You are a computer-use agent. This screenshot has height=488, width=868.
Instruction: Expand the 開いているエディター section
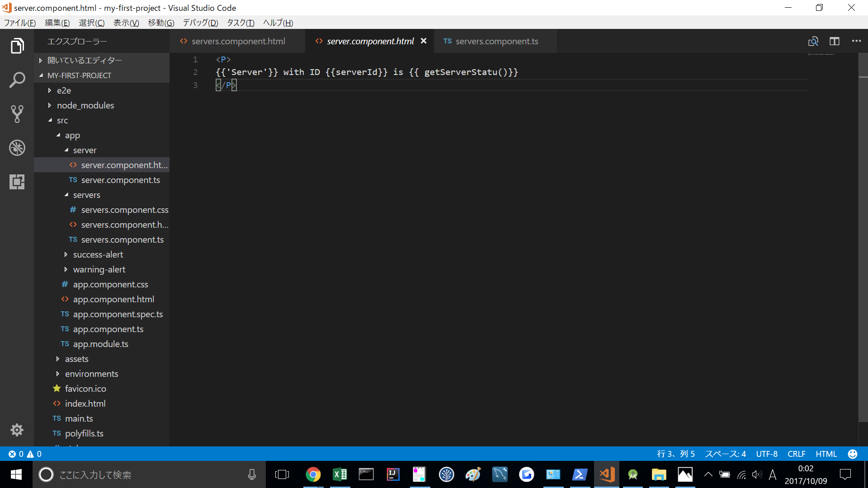click(x=84, y=60)
